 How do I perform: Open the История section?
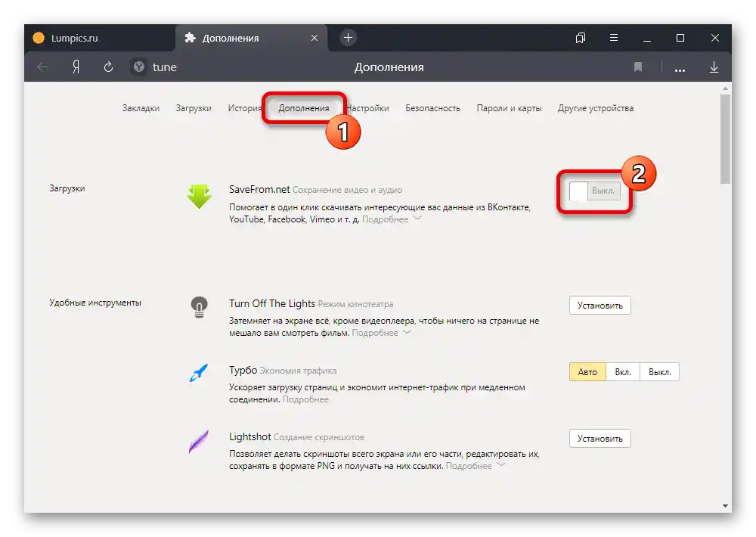coord(245,108)
